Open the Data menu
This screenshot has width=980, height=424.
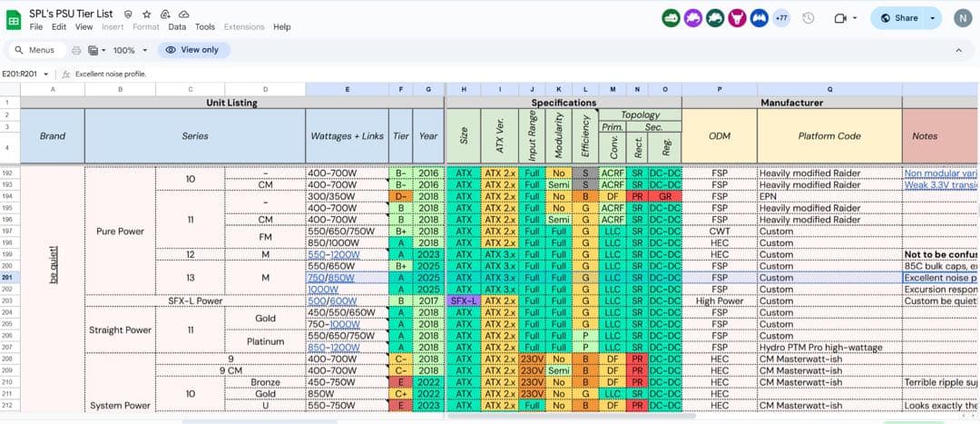tap(177, 27)
